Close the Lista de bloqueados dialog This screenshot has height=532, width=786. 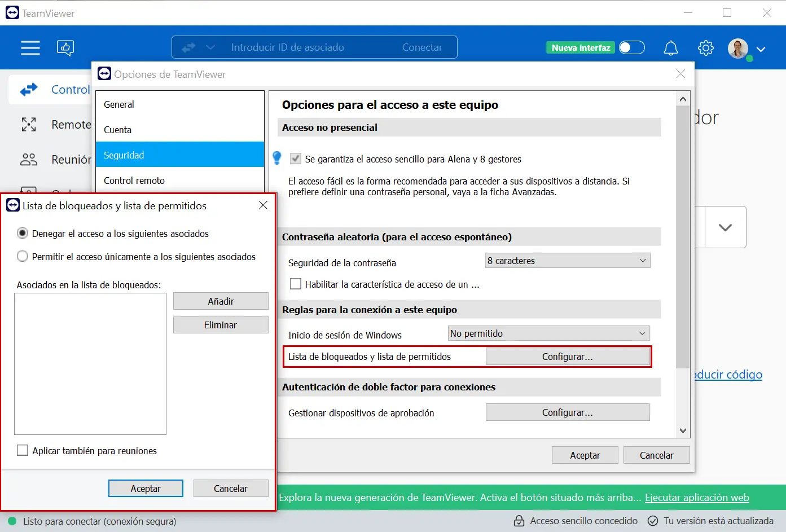263,205
